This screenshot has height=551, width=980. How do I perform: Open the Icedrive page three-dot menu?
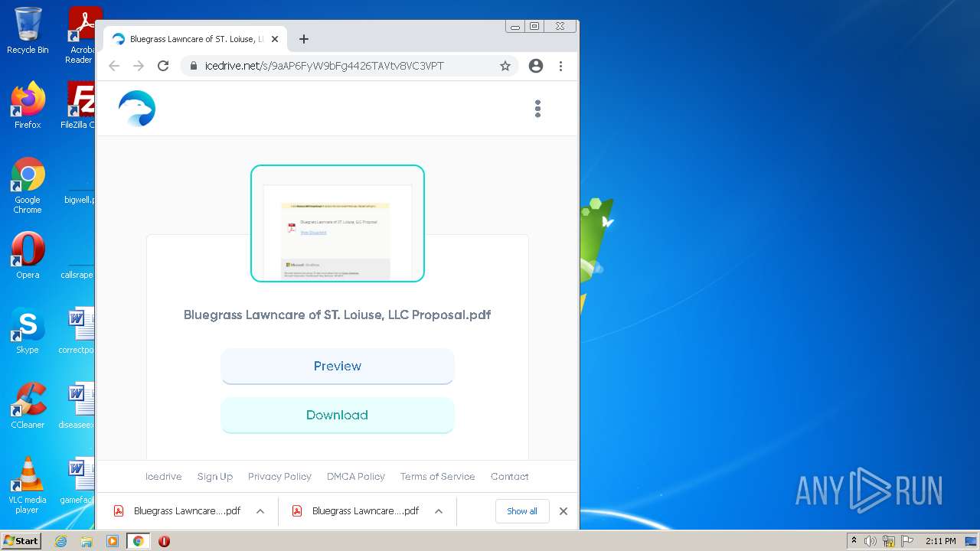[x=537, y=109]
